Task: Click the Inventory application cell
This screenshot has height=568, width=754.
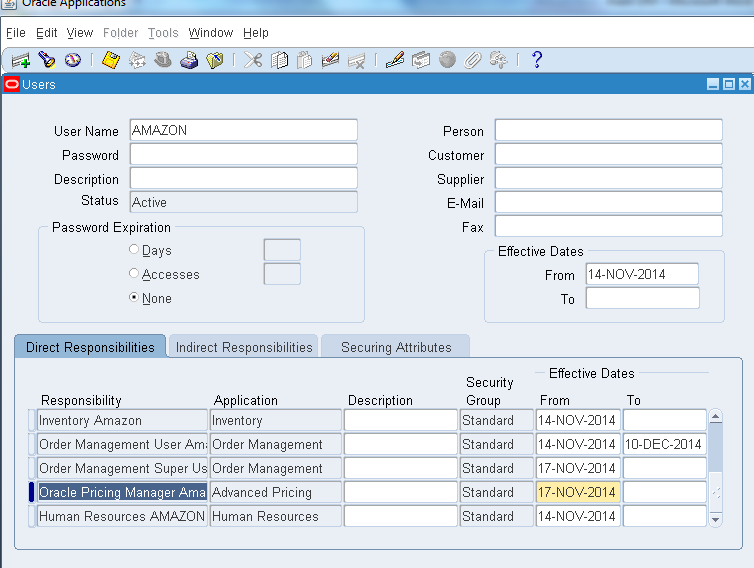Action: point(276,420)
